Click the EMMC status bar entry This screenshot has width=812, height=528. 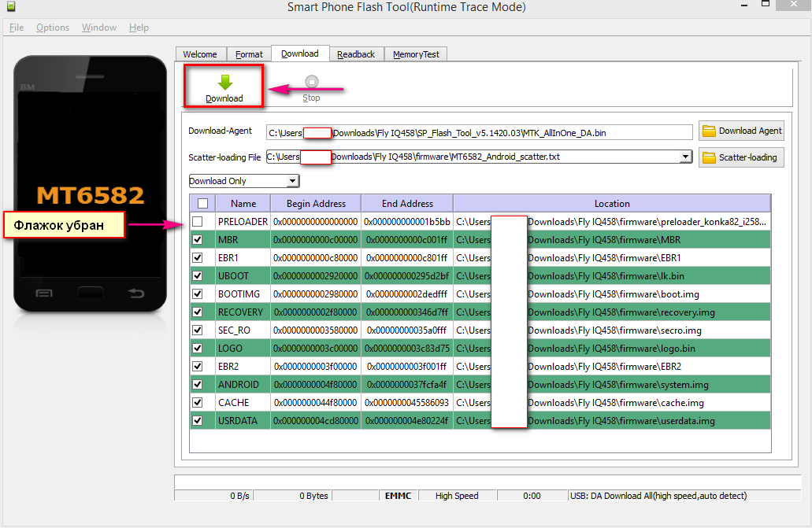coord(399,496)
